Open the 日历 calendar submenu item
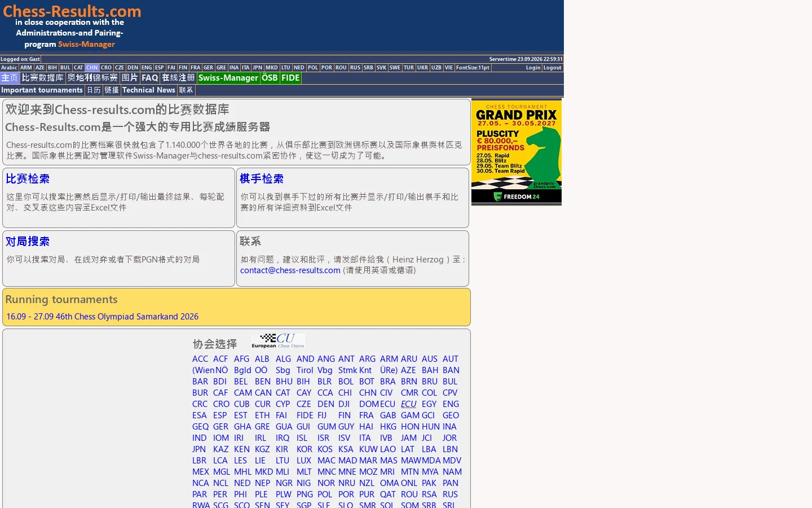 [94, 90]
